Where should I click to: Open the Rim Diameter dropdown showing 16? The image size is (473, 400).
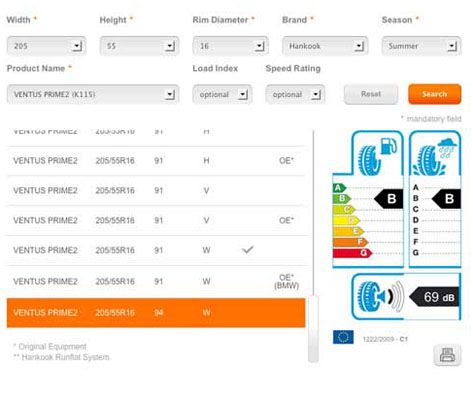pos(230,46)
